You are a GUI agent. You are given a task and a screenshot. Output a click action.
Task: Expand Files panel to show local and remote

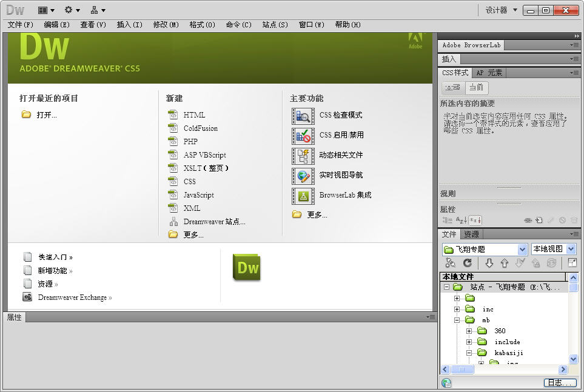click(572, 263)
